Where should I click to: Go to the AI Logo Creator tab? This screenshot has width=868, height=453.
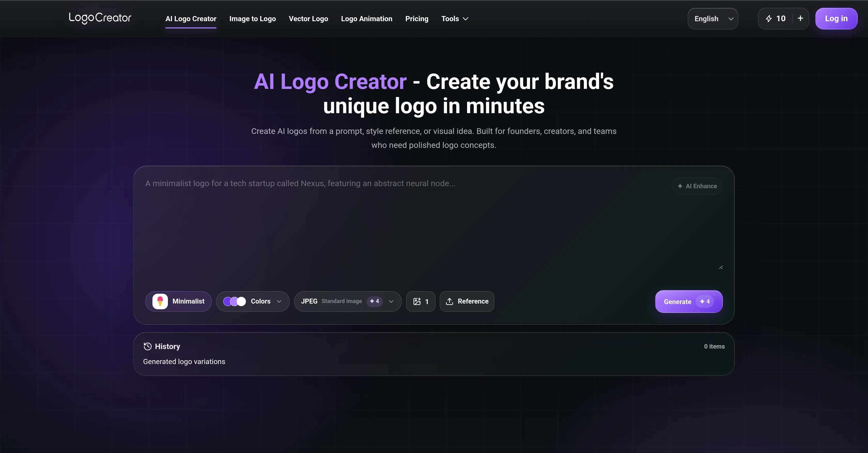pos(191,19)
